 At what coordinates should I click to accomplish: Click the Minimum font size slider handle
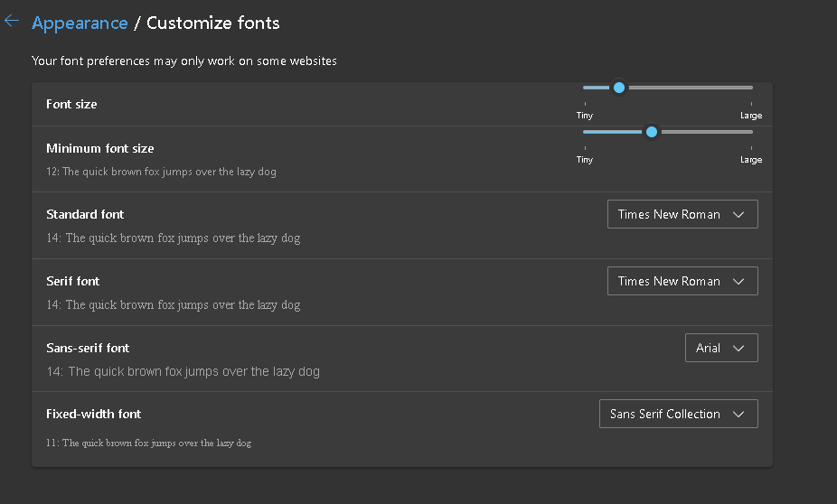652,132
